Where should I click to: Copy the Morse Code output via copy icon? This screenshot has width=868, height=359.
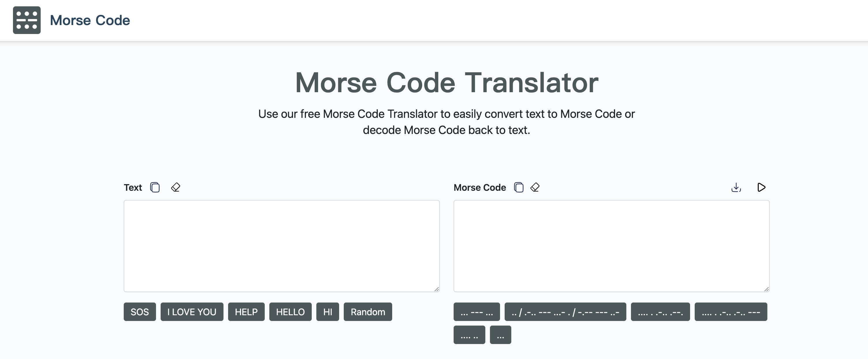click(x=518, y=188)
